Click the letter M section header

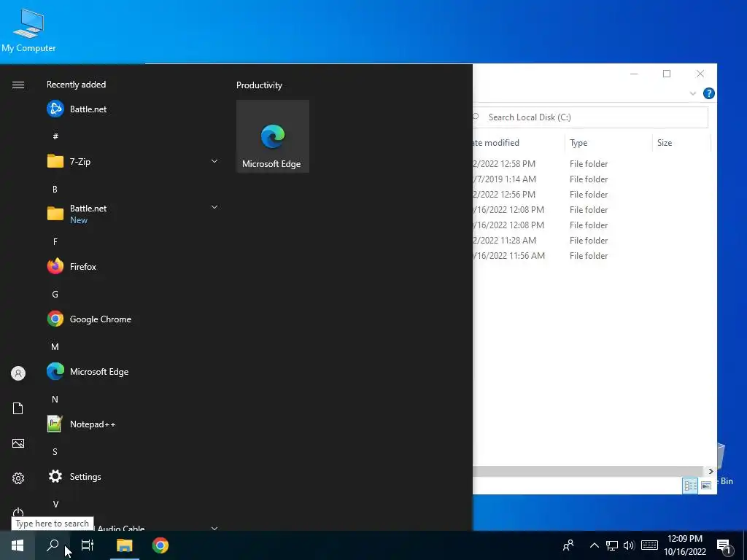coord(55,346)
